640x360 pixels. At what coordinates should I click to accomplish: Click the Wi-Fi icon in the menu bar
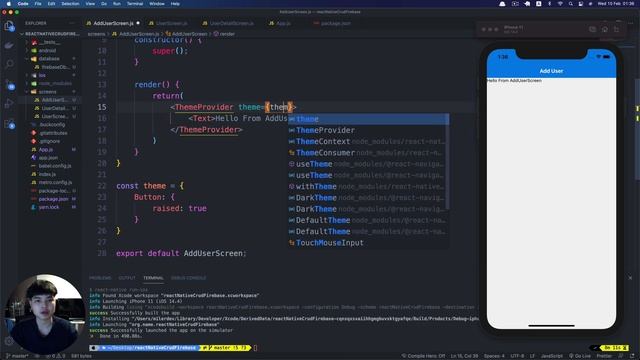560,4
